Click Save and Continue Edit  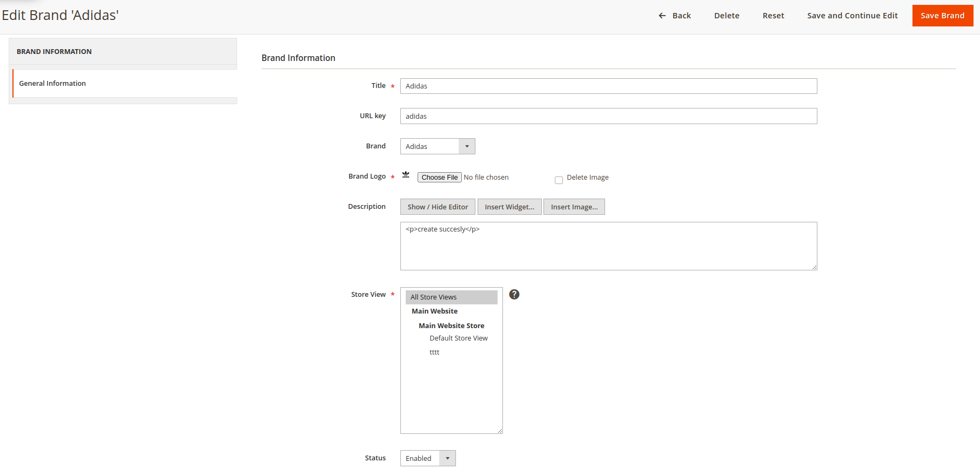pyautogui.click(x=852, y=16)
